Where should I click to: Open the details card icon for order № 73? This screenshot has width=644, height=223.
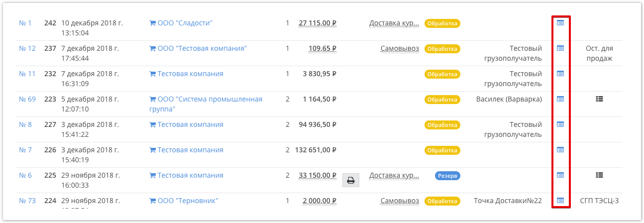coord(560,201)
